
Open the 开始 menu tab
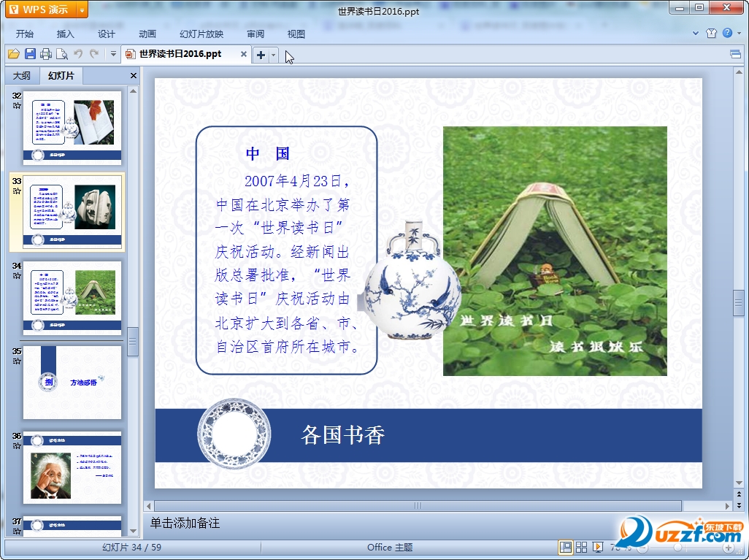click(x=24, y=34)
